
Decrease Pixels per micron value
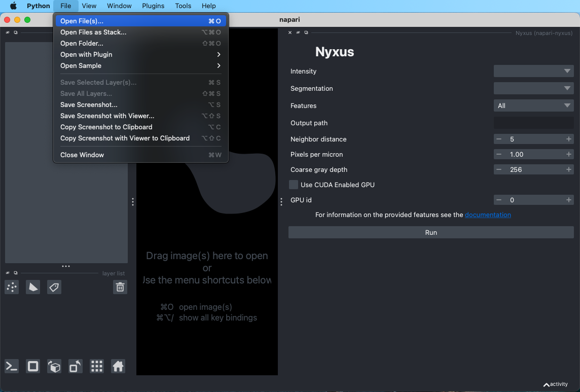pos(499,154)
